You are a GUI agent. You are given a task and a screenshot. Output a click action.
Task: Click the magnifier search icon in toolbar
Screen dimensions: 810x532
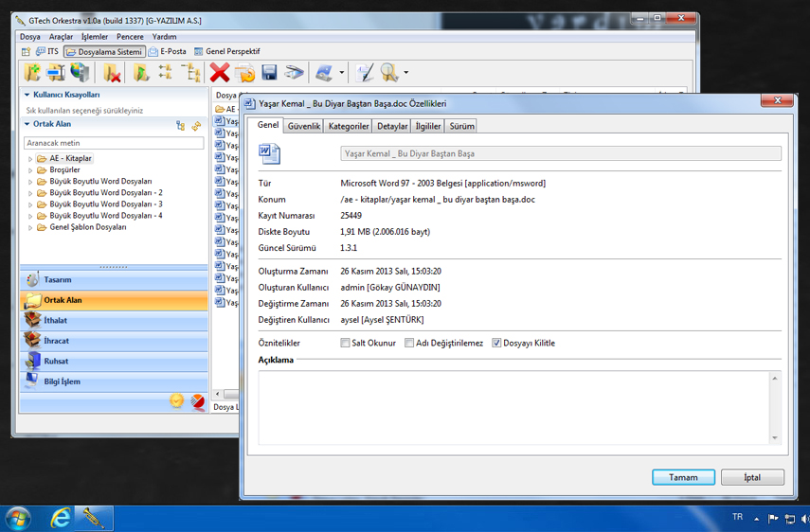[x=388, y=73]
